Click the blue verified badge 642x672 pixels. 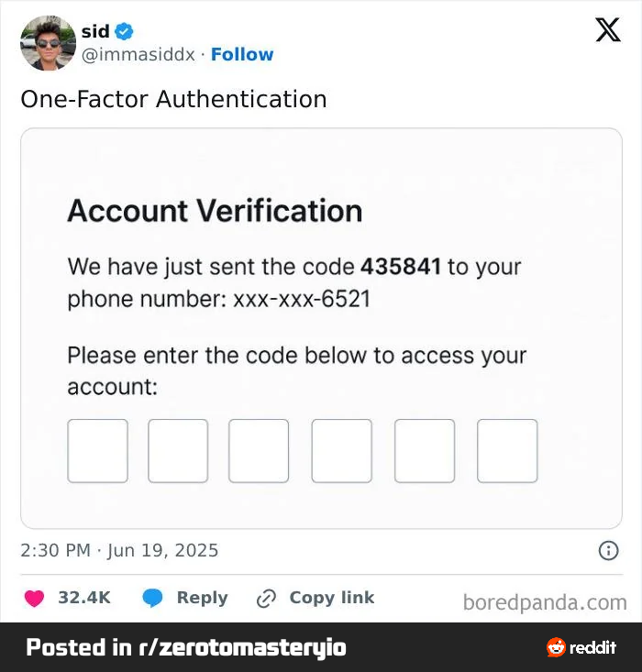[x=124, y=31]
